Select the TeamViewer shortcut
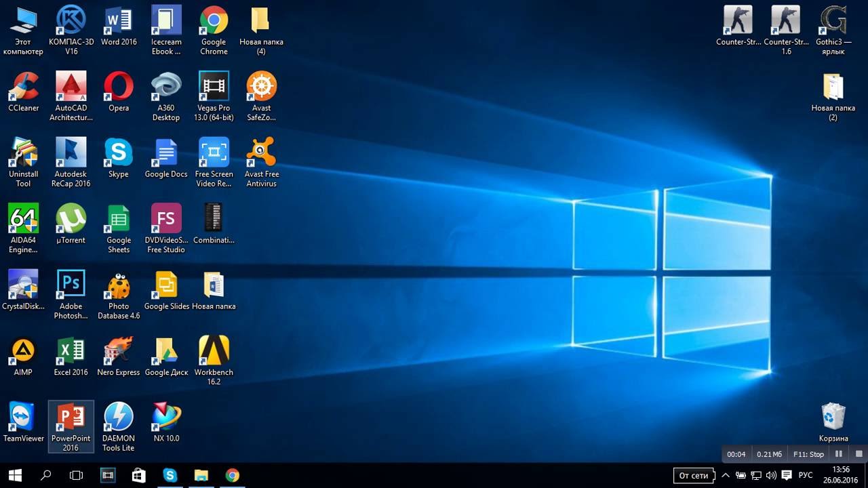The height and width of the screenshot is (488, 868). click(x=23, y=422)
